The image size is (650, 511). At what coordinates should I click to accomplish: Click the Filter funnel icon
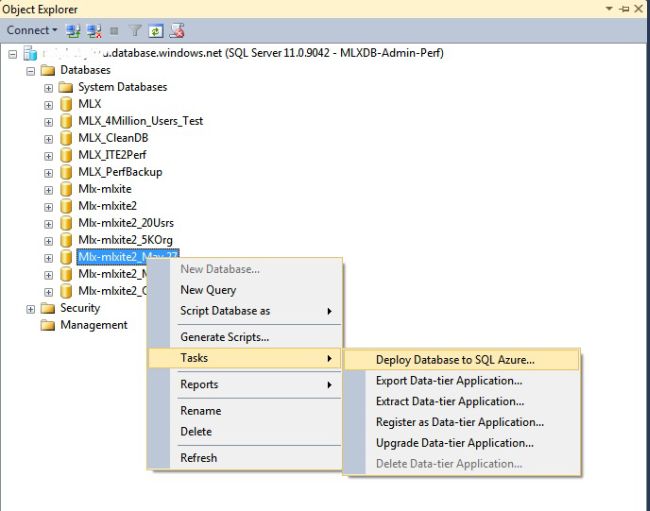[135, 31]
